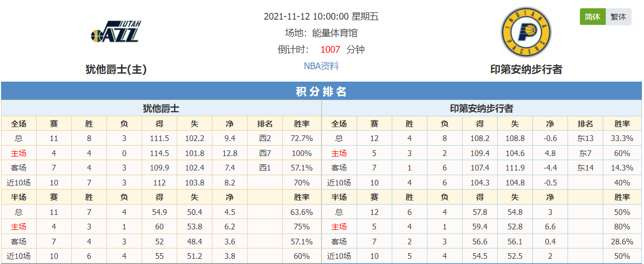The width and height of the screenshot is (644, 264).
Task: Click Pacers ranking 东13 cell
Action: click(586, 138)
